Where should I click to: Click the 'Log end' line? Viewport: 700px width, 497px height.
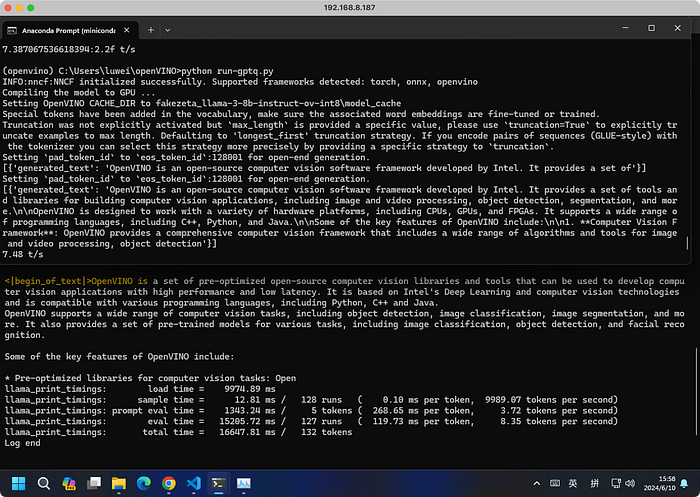click(22, 443)
